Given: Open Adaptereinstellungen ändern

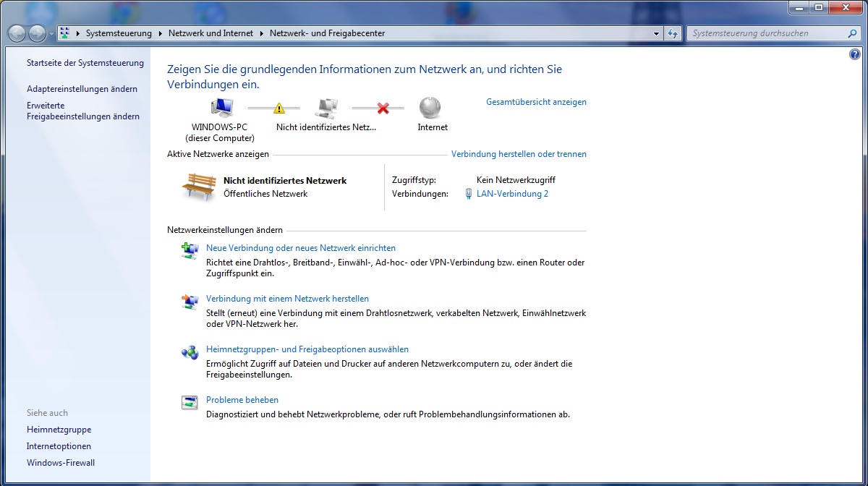Looking at the screenshot, I should pyautogui.click(x=82, y=89).
